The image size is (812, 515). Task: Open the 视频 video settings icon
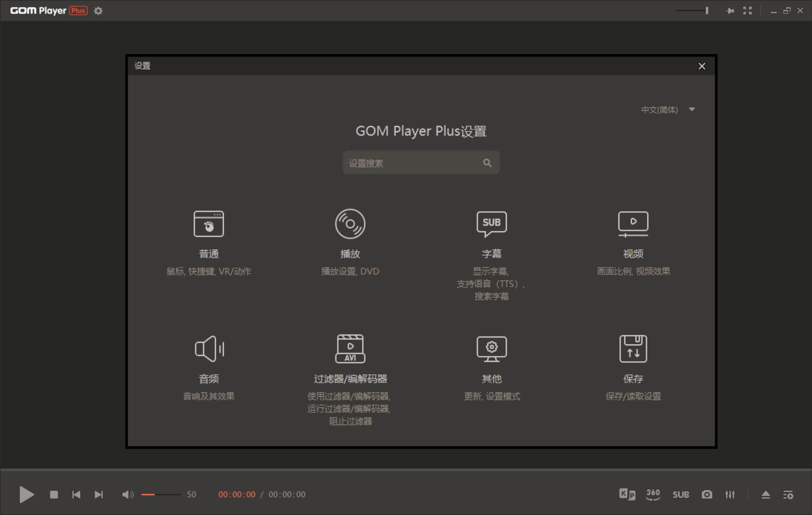[633, 224]
